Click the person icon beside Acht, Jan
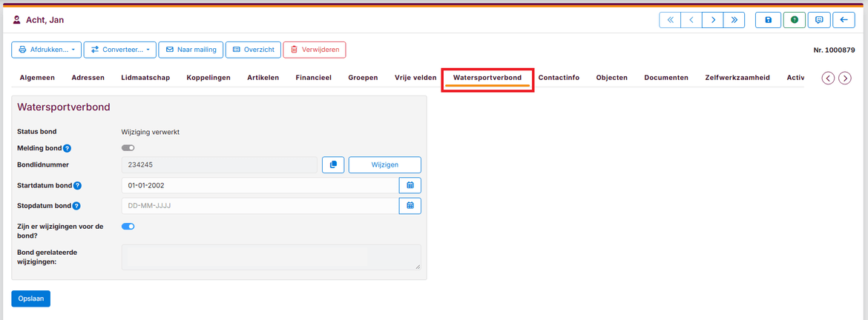This screenshot has height=320, width=868. (16, 20)
